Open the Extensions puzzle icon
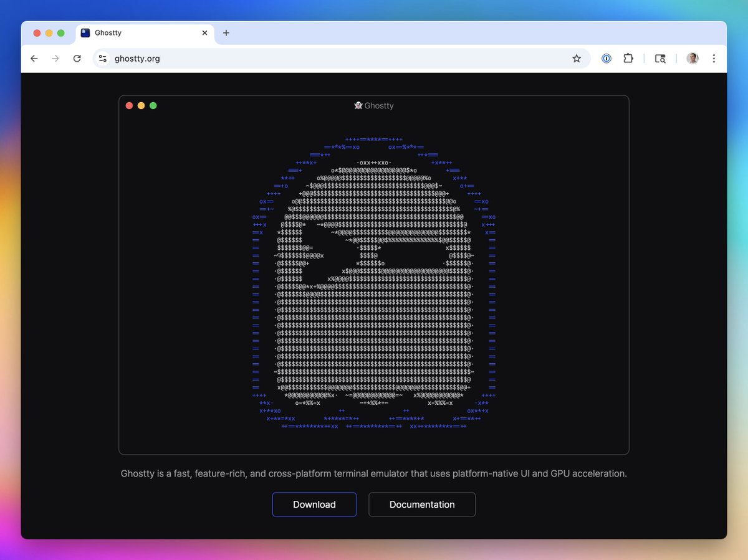Screen dimensions: 748x560 point(628,59)
